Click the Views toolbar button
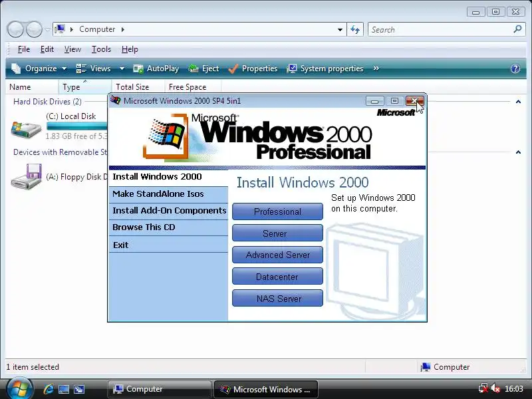This screenshot has width=532, height=399. 94,68
